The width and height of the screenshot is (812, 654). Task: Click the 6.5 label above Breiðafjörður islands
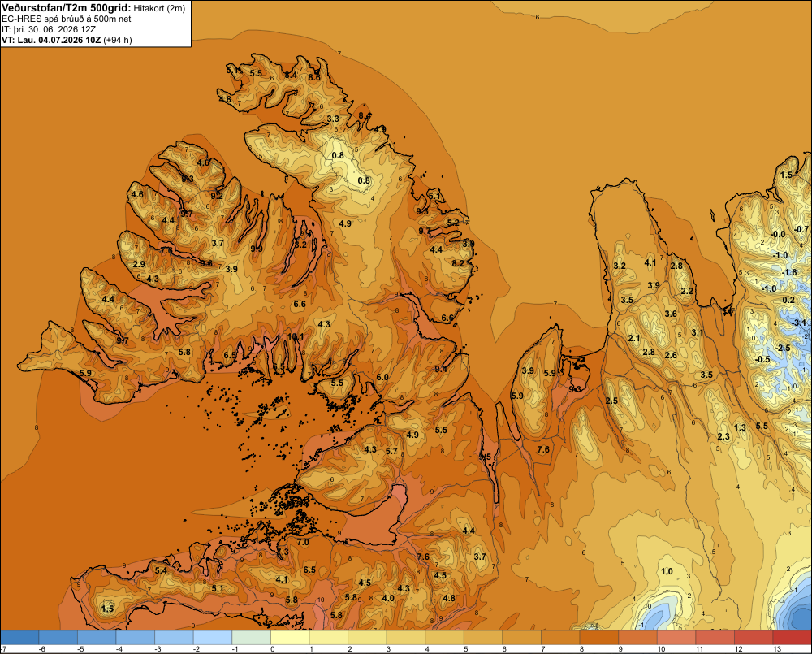(x=230, y=356)
